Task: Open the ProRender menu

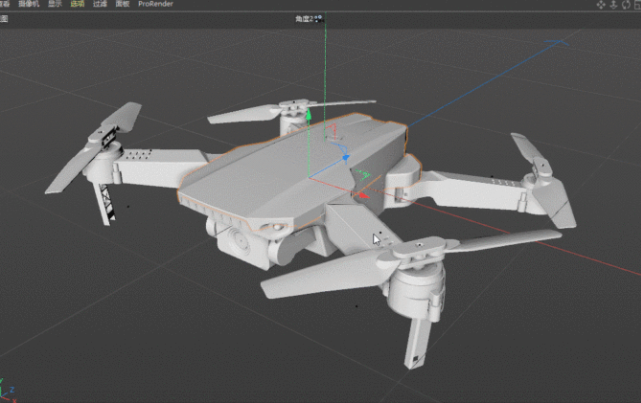Action: tap(155, 4)
